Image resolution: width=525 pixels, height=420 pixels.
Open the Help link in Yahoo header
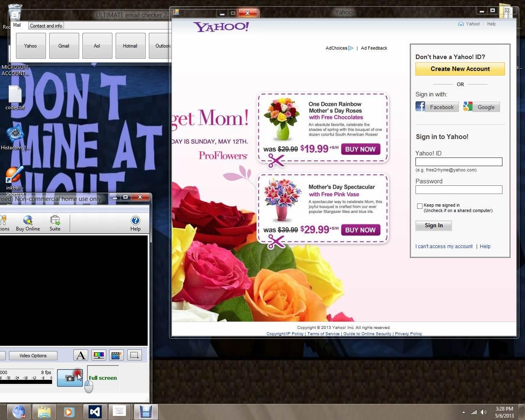491,24
